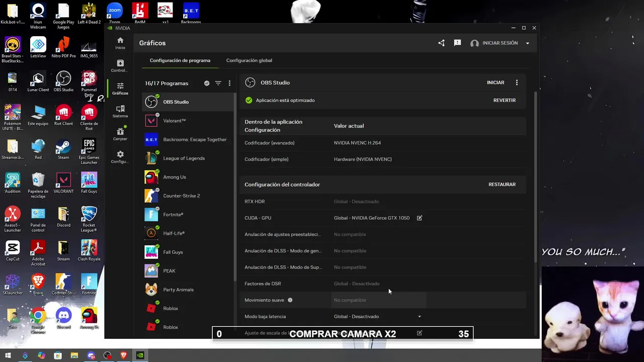The image size is (644, 362).
Task: Open Sistema in NVIDIA sidebar
Action: (120, 112)
